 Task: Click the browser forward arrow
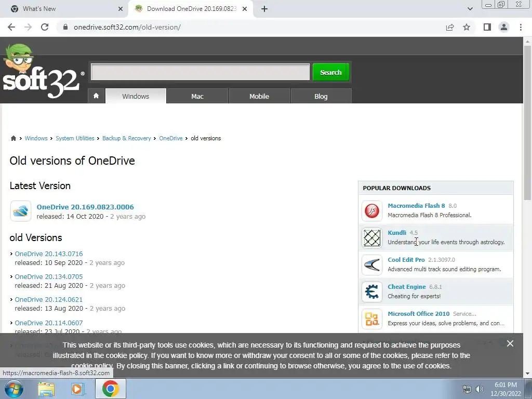(x=28, y=27)
